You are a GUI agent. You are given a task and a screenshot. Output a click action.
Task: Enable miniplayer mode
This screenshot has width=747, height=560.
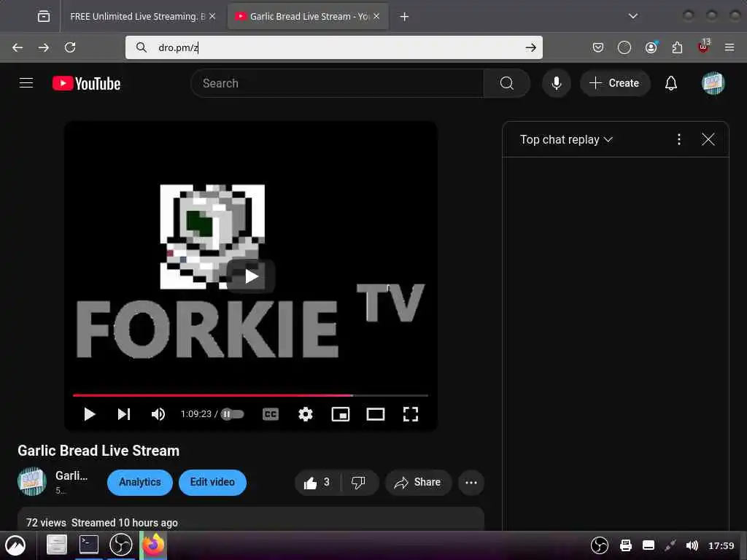coord(341,414)
